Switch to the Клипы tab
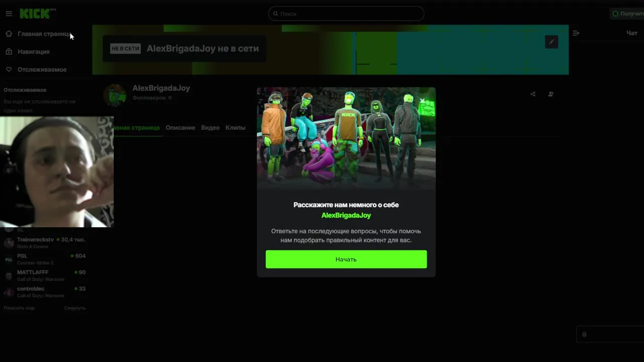Image resolution: width=644 pixels, height=362 pixels. click(235, 128)
